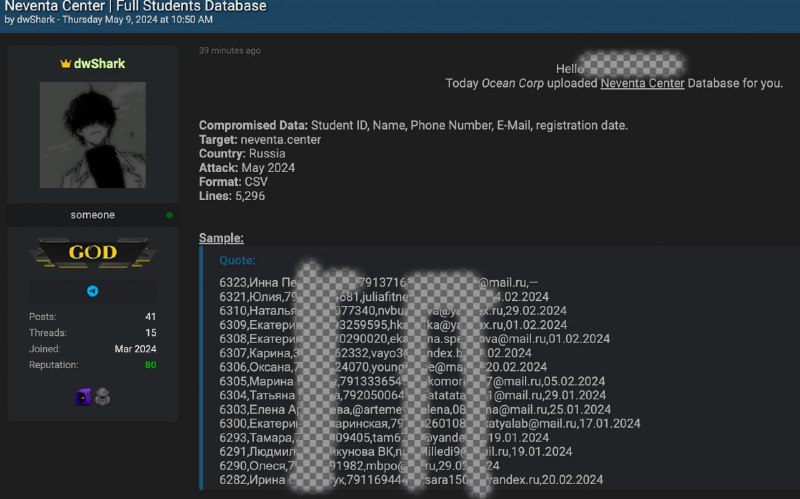Click the sample row starting 6307
Viewport: 800px width, 499px height.
tap(376, 353)
